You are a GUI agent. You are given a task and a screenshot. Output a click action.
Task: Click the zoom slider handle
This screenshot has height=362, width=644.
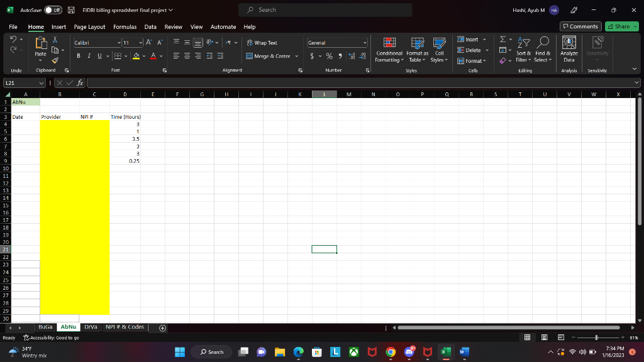(596, 337)
